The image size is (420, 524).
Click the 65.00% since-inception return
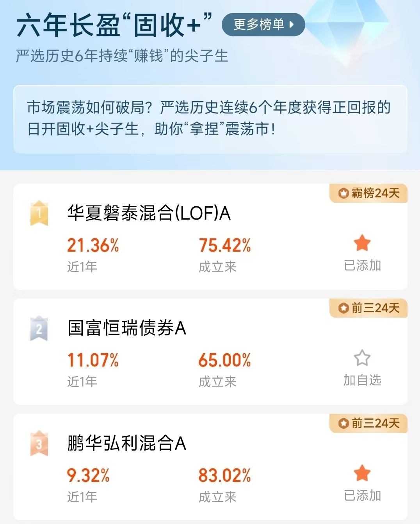click(225, 360)
